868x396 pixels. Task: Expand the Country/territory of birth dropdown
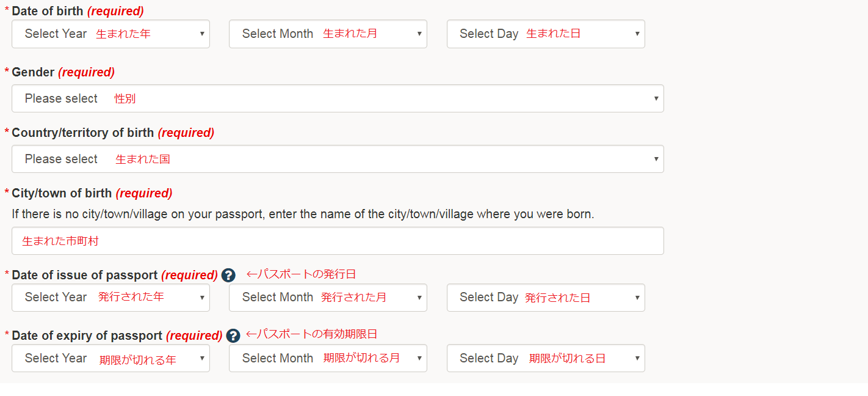[x=338, y=159]
